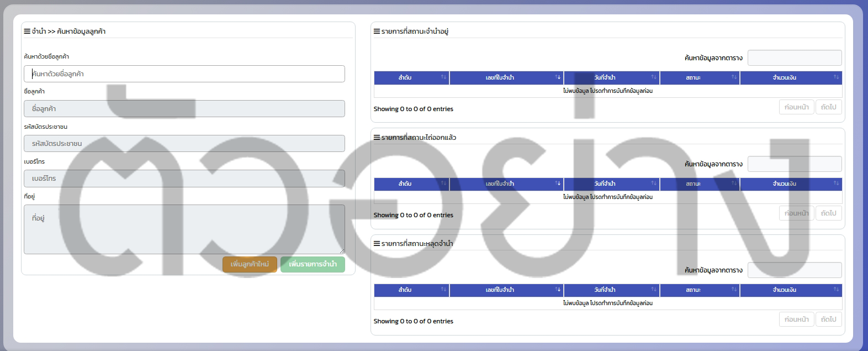Click the จำนวนเงิน sort arrows in the จำนำอยู่ table
The height and width of the screenshot is (351, 868).
836,77
